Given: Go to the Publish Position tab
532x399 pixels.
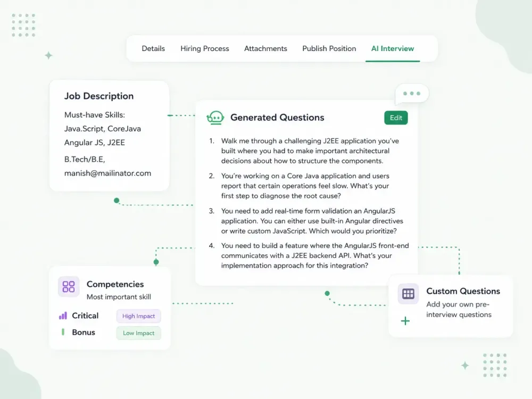Looking at the screenshot, I should point(329,48).
